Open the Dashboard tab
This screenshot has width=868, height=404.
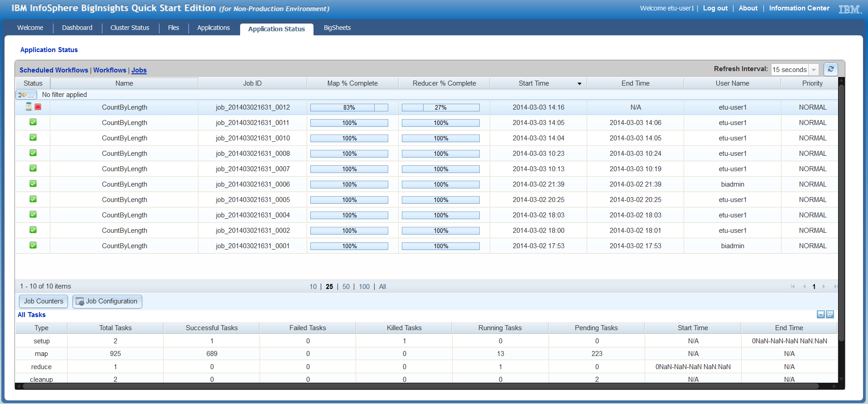[77, 28]
